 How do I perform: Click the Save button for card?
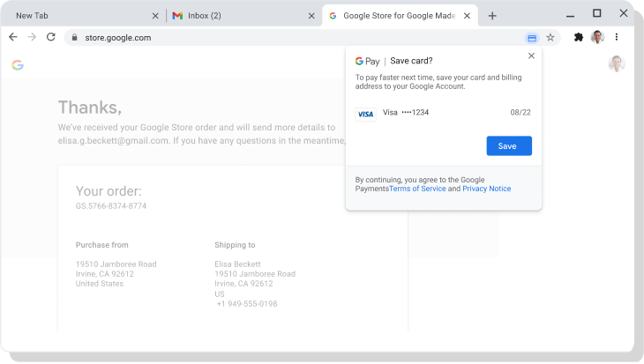click(x=509, y=145)
